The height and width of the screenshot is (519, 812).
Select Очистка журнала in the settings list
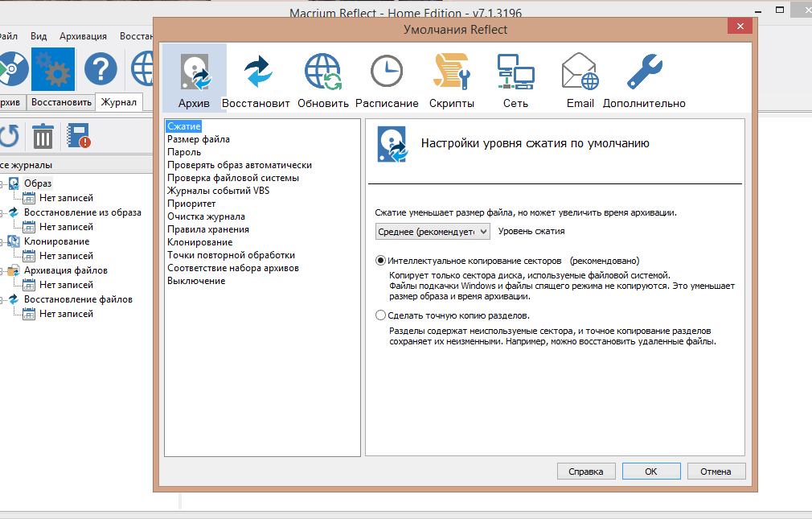(206, 216)
